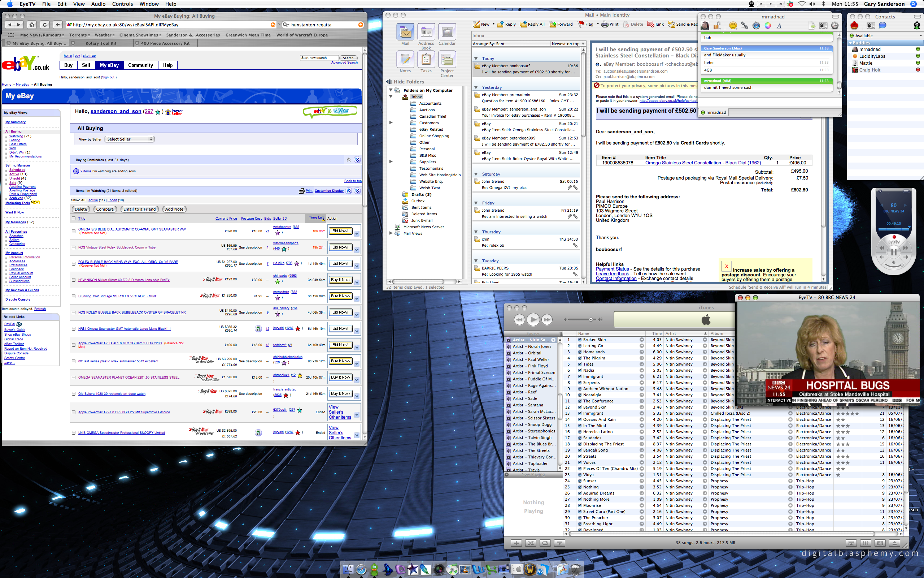Mark message as Junk
The width and height of the screenshot is (924, 578).
[x=655, y=24]
